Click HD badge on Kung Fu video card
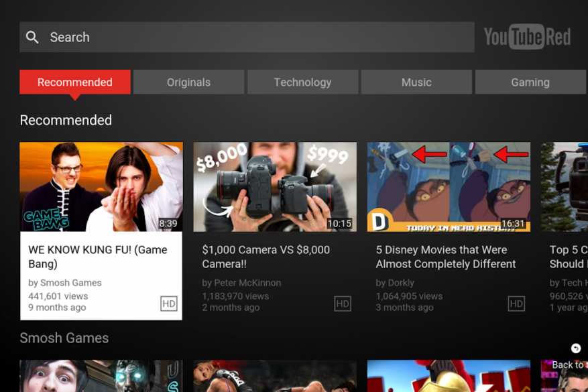Screen dimensions: 588x392 [169, 304]
